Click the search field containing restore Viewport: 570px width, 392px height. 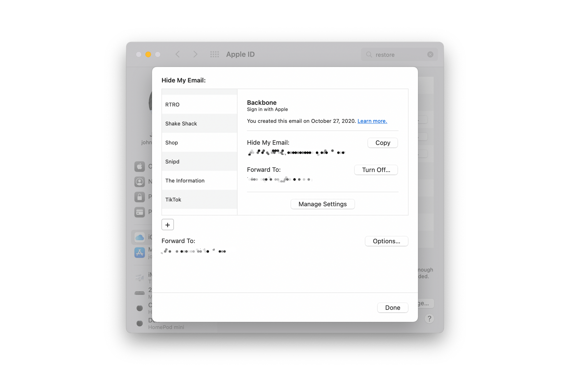(399, 55)
